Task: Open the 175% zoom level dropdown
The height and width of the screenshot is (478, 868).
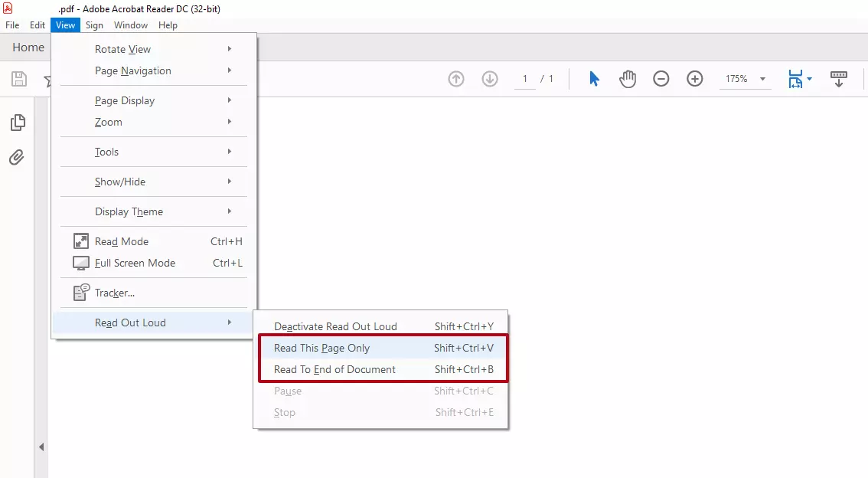Action: pos(762,79)
